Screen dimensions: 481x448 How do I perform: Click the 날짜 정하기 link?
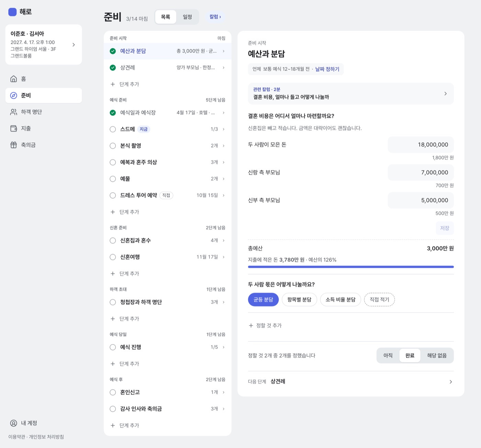[327, 69]
